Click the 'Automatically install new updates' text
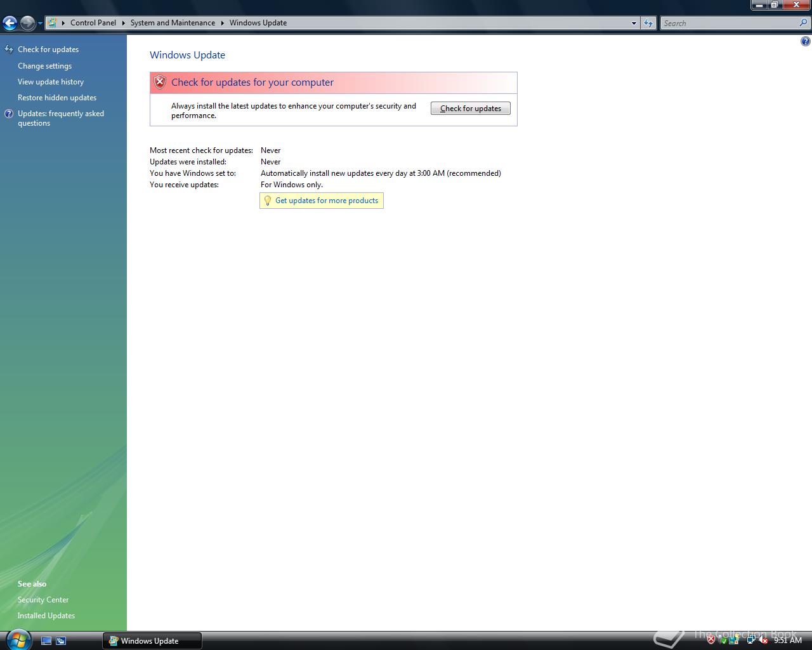 pyautogui.click(x=381, y=173)
